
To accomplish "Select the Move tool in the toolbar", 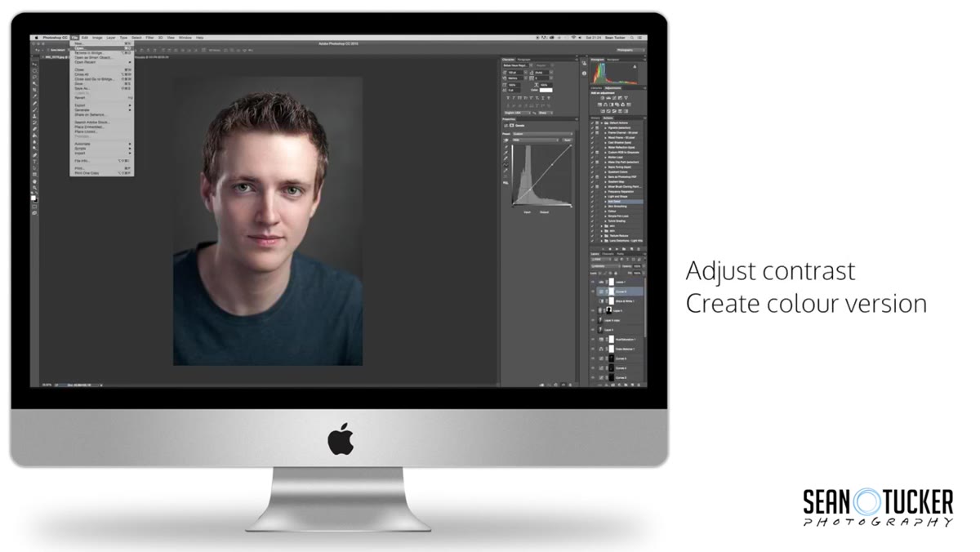I will point(34,64).
